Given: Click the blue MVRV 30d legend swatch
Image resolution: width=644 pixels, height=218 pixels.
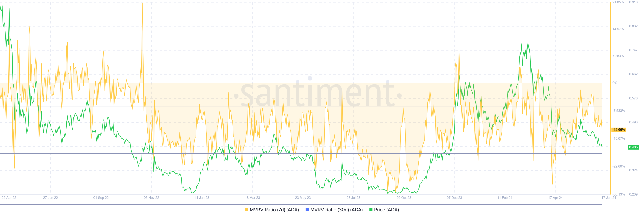Looking at the screenshot, I should 307,210.
